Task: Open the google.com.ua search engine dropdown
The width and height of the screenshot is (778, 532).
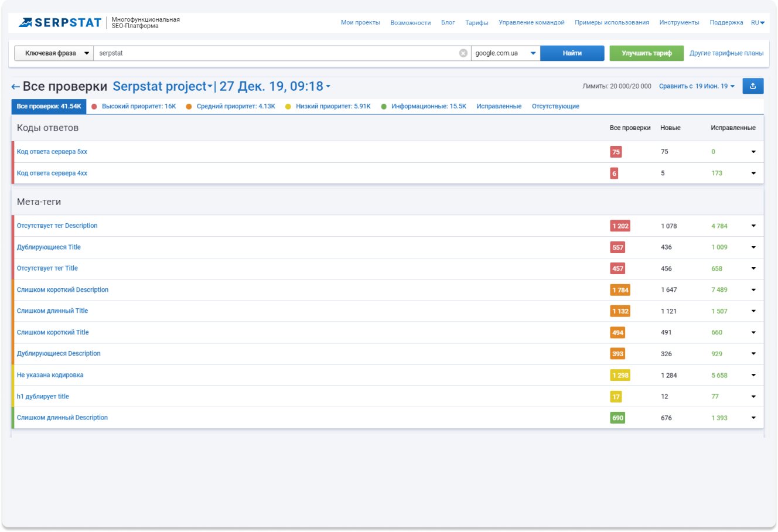Action: [x=506, y=53]
